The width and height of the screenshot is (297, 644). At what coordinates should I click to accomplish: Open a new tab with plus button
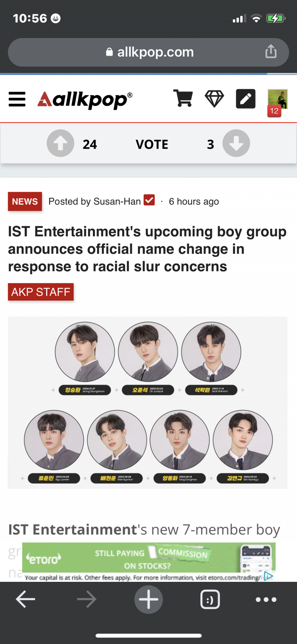(x=148, y=599)
